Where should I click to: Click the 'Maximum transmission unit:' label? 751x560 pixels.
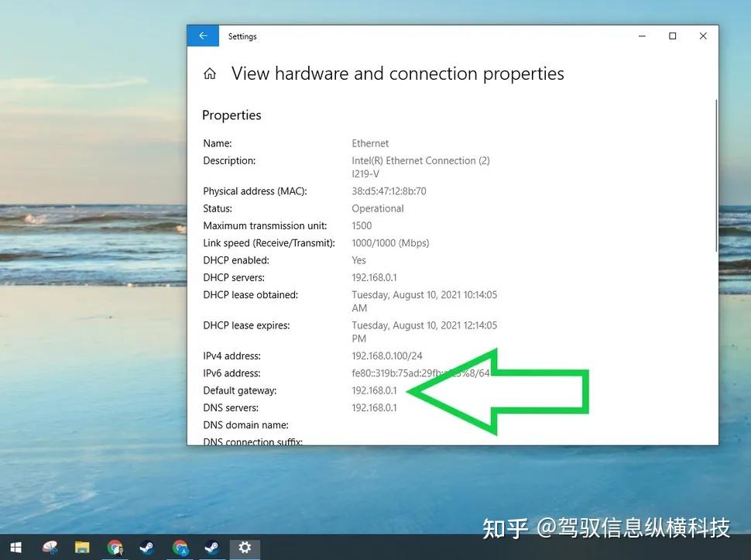pyautogui.click(x=265, y=225)
